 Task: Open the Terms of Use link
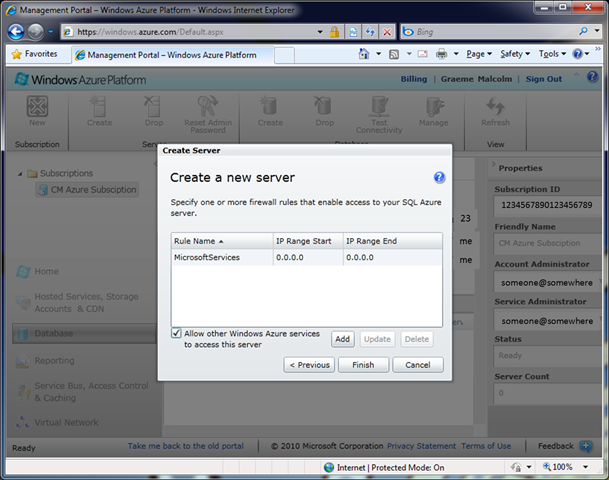coord(486,446)
